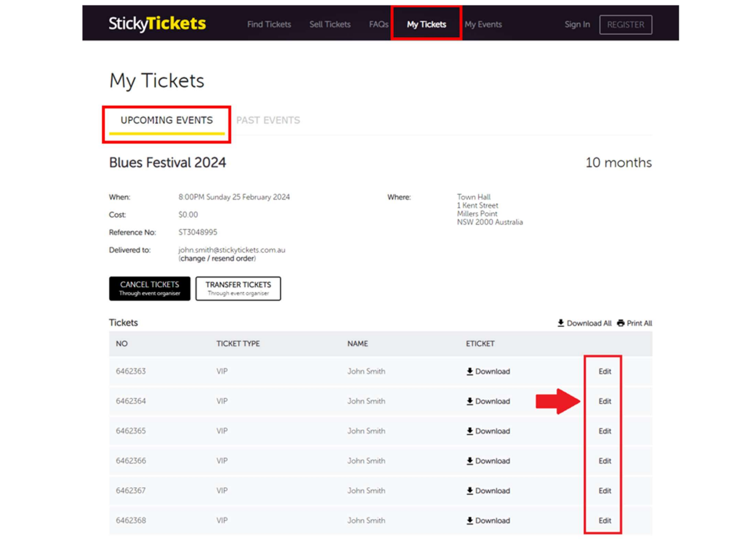Edit ticket 6462366
Image resolution: width=756 pixels, height=543 pixels.
click(x=605, y=461)
